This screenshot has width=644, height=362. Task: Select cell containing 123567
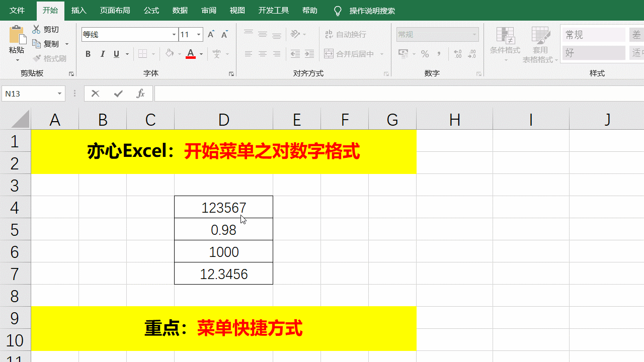[x=223, y=207]
